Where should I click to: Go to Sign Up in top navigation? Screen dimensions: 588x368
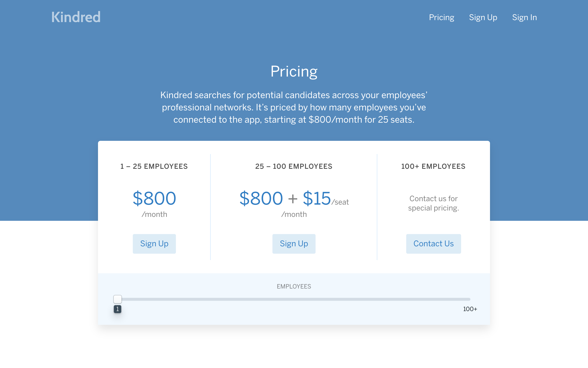click(483, 17)
